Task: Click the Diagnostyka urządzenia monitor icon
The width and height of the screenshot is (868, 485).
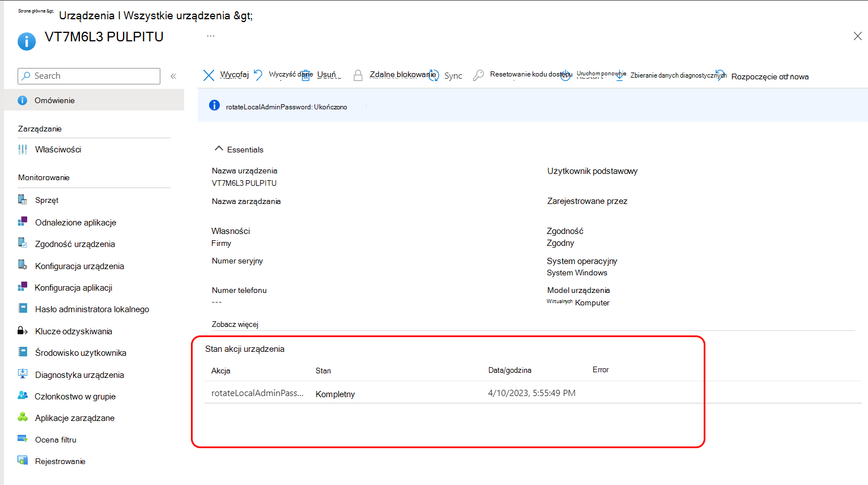Action: (x=23, y=374)
